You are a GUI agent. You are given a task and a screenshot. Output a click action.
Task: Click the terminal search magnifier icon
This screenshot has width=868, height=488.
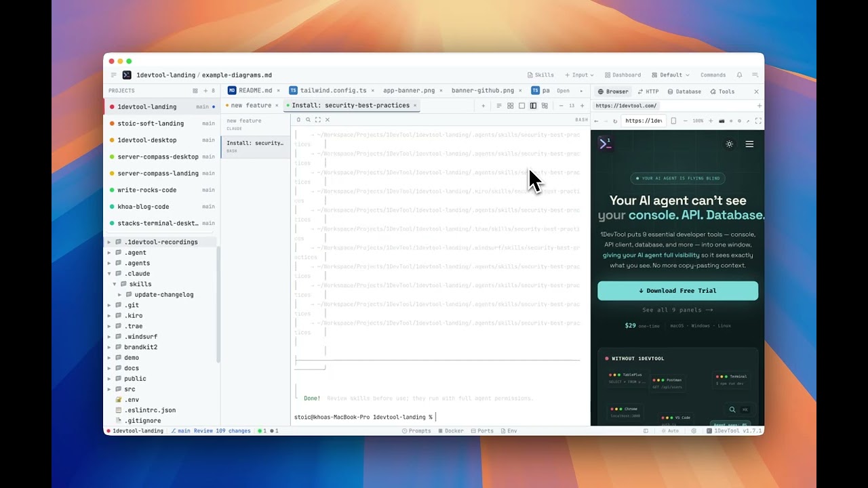point(308,120)
